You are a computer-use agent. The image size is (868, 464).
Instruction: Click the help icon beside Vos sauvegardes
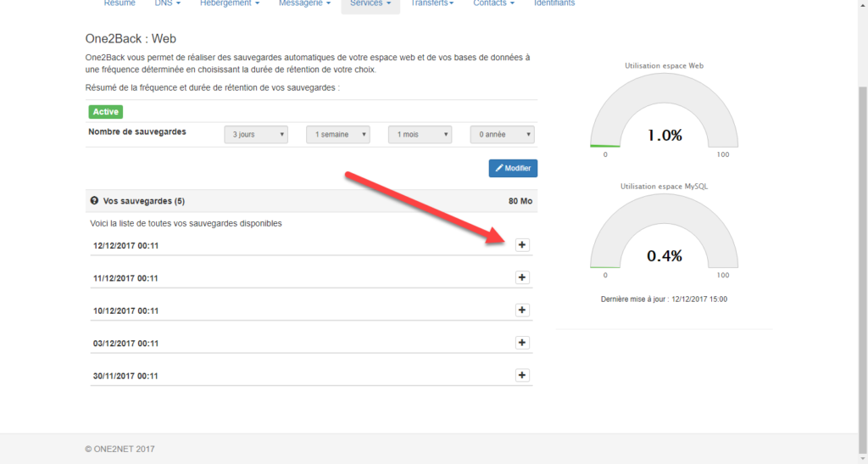click(95, 201)
